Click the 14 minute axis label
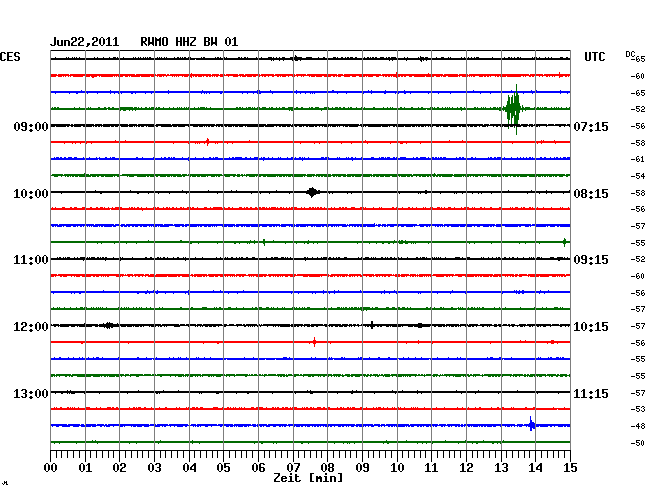Image resolution: width=650 pixels, height=494 pixels. point(535,468)
